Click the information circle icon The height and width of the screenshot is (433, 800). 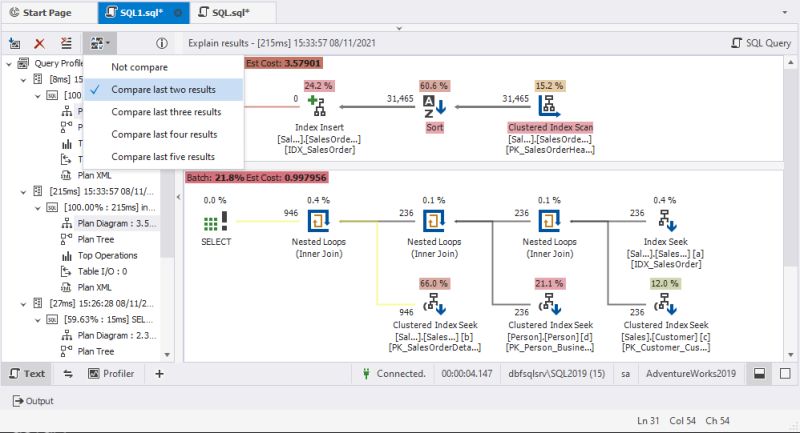[162, 43]
